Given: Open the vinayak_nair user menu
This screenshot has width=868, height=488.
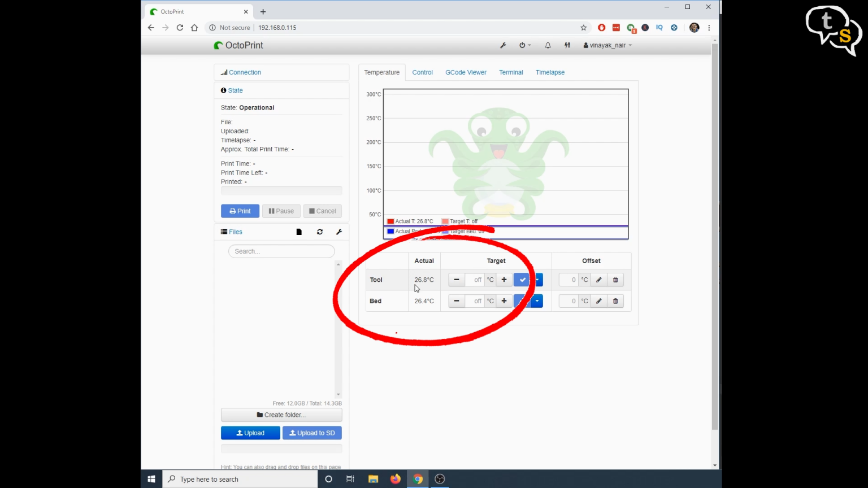Looking at the screenshot, I should [x=607, y=45].
